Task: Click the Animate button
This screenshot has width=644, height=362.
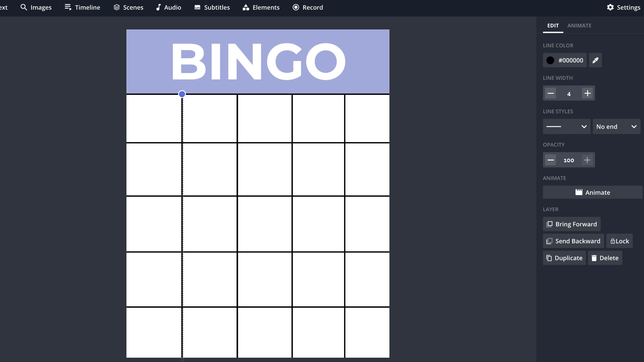Action: 592,192
